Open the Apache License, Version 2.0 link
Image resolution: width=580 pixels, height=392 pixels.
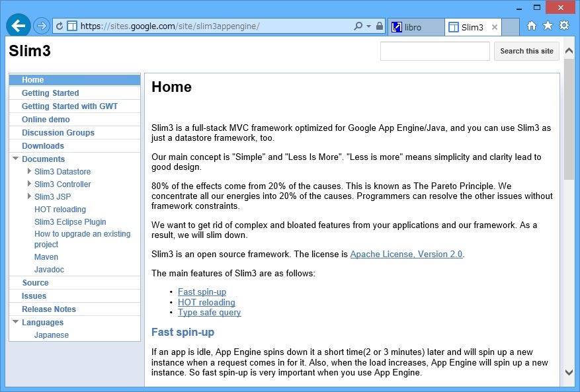406,255
